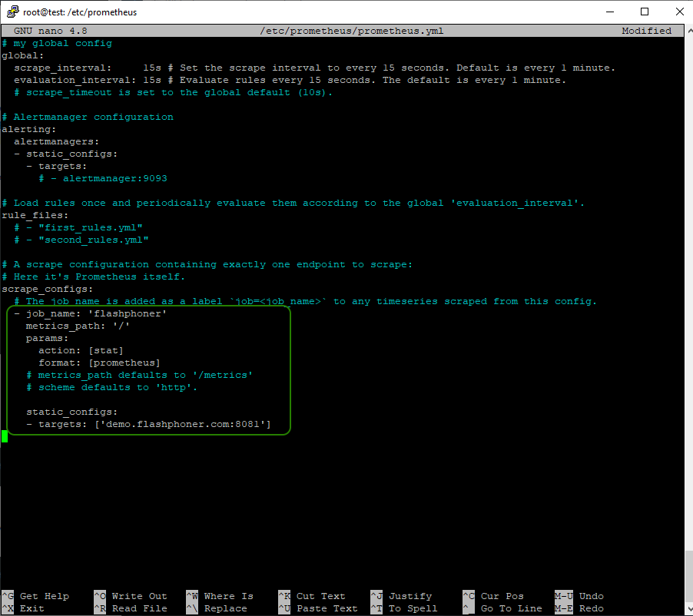Click 'GNU nano 4.8' header text
Screen dimensions: 693x616
tap(51, 31)
